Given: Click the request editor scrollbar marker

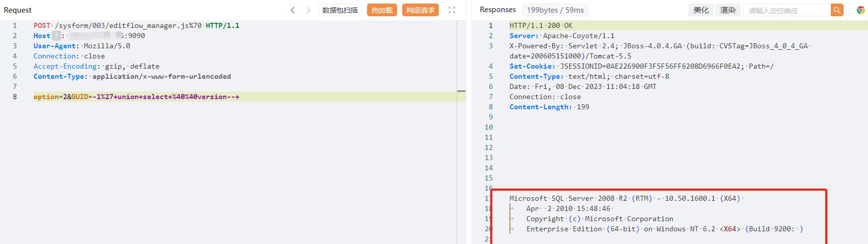Looking at the screenshot, I should [x=461, y=91].
